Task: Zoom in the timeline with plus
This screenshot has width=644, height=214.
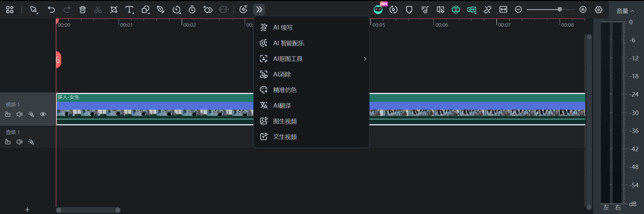Action: [x=583, y=10]
